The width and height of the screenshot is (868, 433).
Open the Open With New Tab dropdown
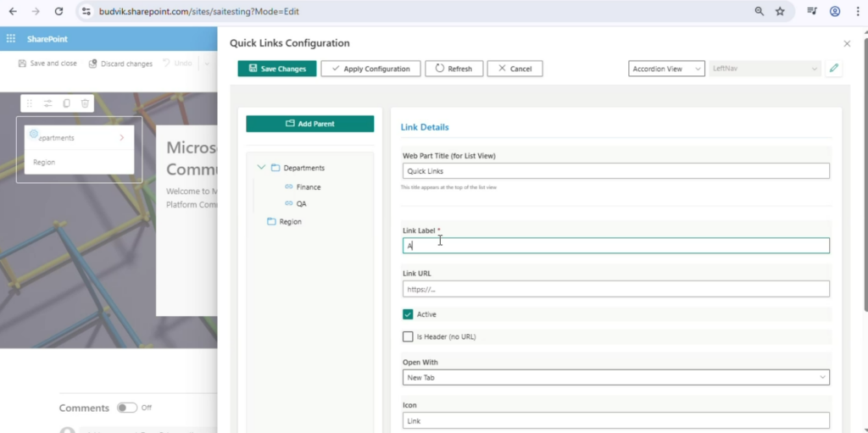click(615, 377)
